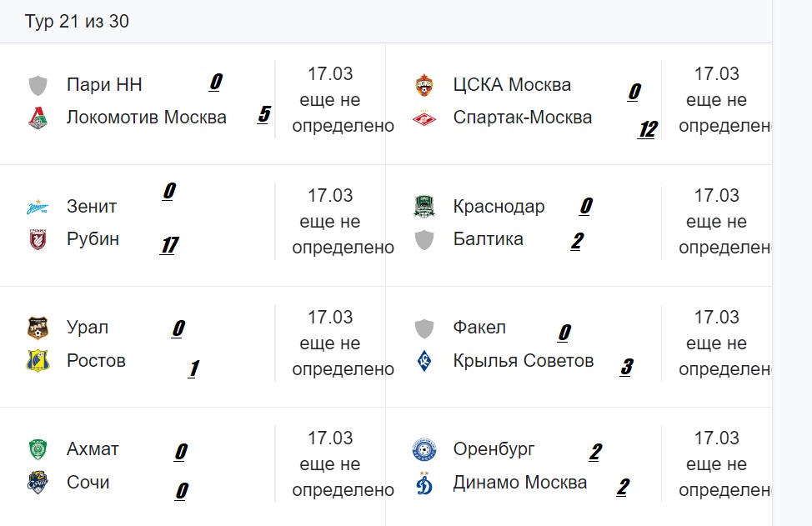This screenshot has width=812, height=526.
Task: Open the Балтика team link
Action: (x=489, y=239)
